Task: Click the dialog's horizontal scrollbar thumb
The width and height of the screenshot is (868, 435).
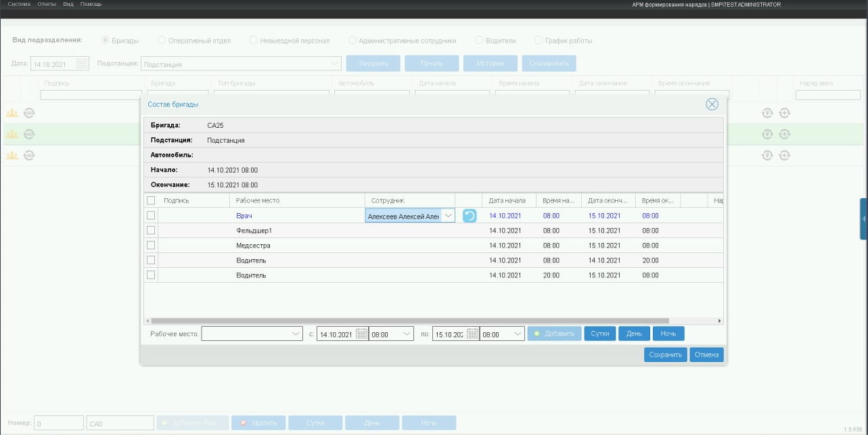Action: pos(410,321)
